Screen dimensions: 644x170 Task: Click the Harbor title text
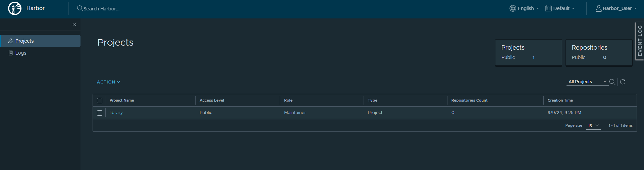(x=36, y=8)
